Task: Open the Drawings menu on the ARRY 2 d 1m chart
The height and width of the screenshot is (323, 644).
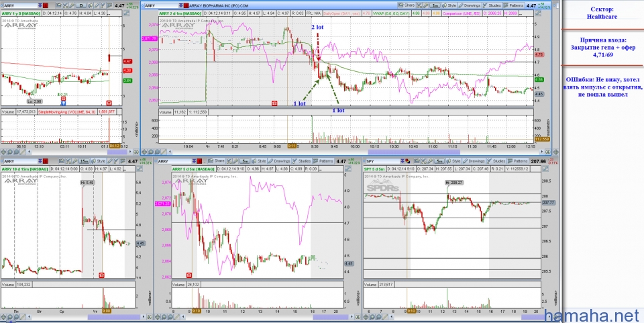Action: click(470, 5)
